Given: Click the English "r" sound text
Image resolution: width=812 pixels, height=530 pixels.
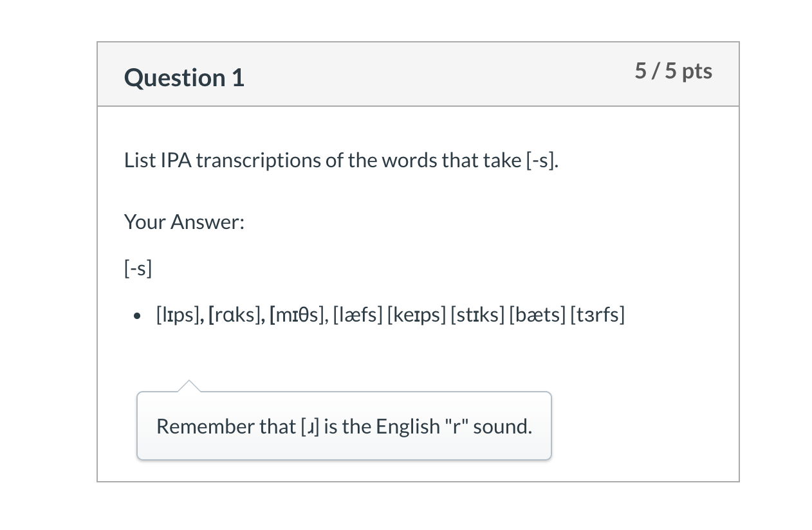Looking at the screenshot, I should point(454,426).
